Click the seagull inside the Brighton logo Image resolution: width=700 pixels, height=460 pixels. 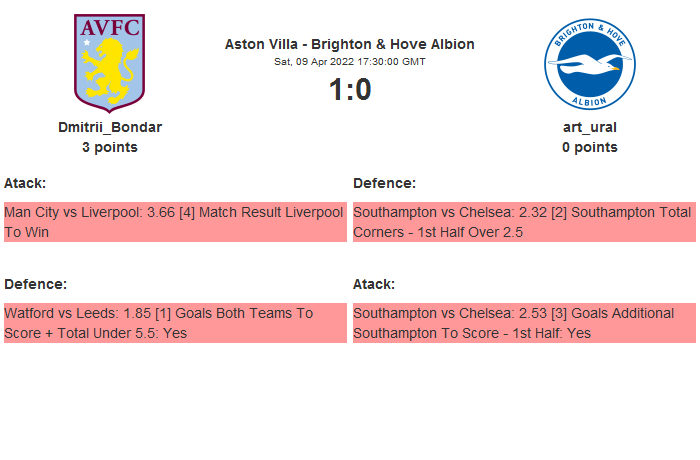coord(588,68)
